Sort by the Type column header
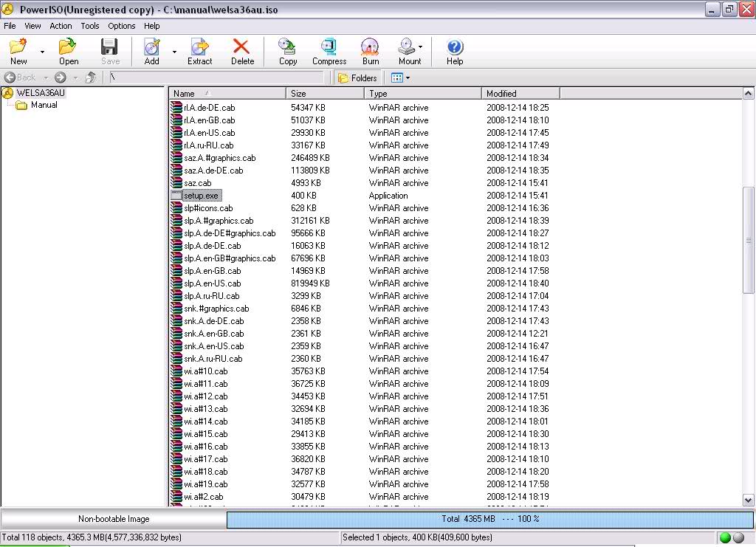The height and width of the screenshot is (547, 756). [423, 94]
